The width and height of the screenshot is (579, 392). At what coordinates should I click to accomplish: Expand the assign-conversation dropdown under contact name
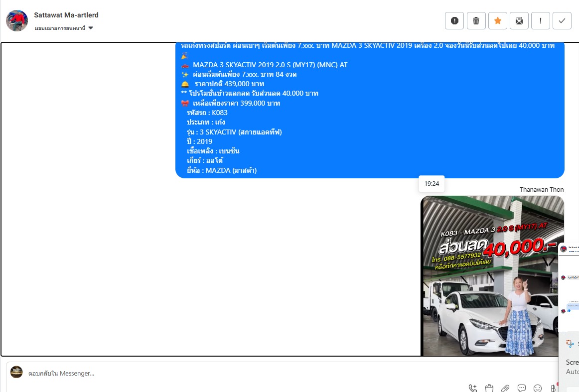(64, 28)
